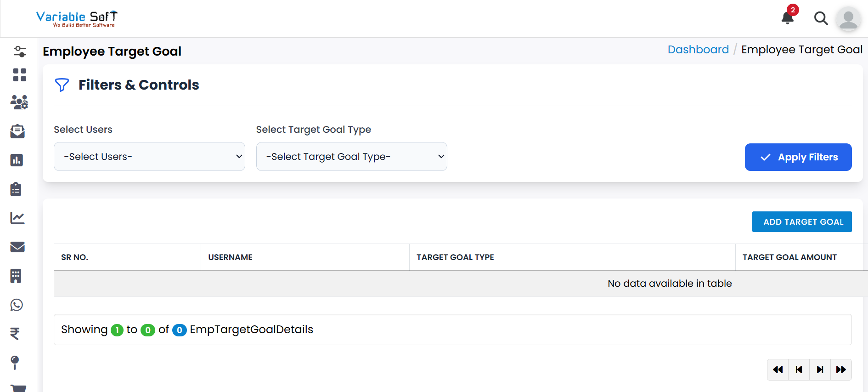This screenshot has height=392, width=868.
Task: Sort table by USERNAME column header
Action: [x=231, y=257]
